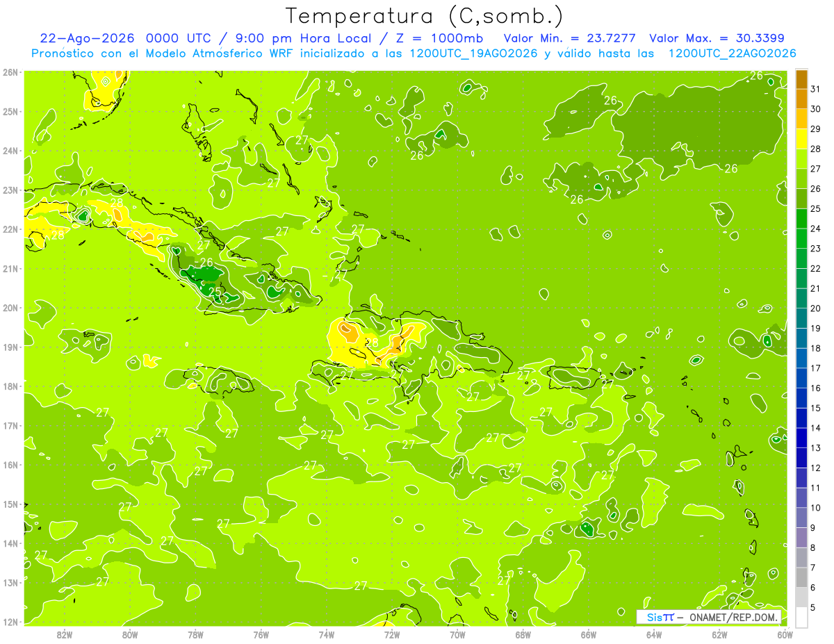Pick the brown swatch above 31 on the legend

[x=801, y=79]
